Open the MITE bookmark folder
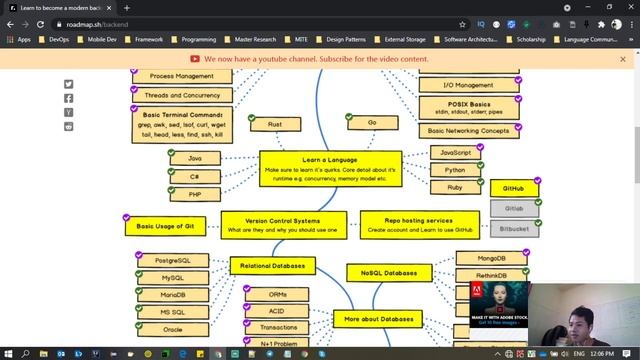 pos(296,40)
